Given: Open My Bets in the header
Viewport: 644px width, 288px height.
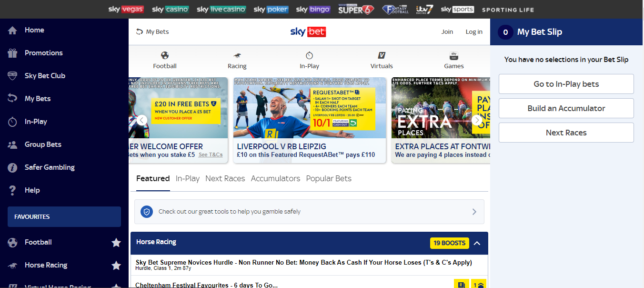Looking at the screenshot, I should pos(152,32).
